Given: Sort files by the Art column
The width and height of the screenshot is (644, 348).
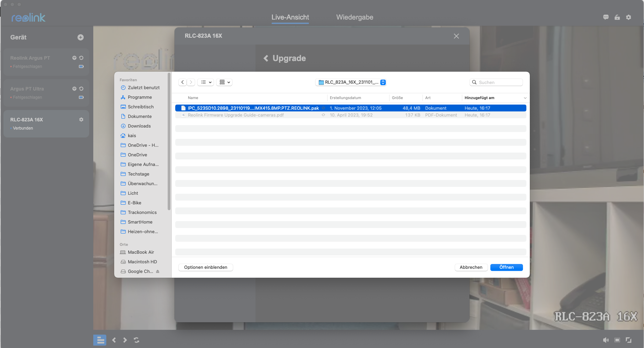Looking at the screenshot, I should (428, 98).
